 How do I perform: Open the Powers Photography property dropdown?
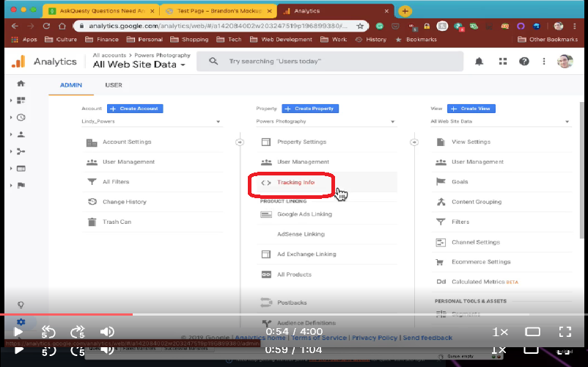tap(326, 122)
